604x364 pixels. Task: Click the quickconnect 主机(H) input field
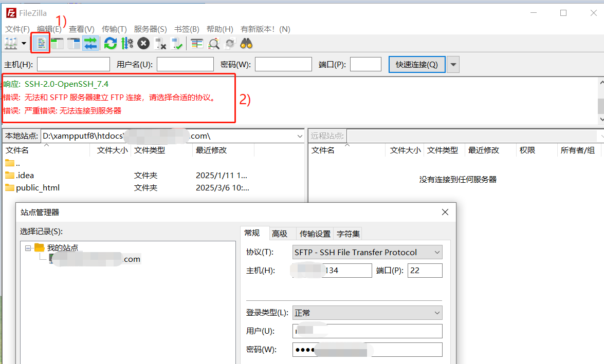point(74,64)
